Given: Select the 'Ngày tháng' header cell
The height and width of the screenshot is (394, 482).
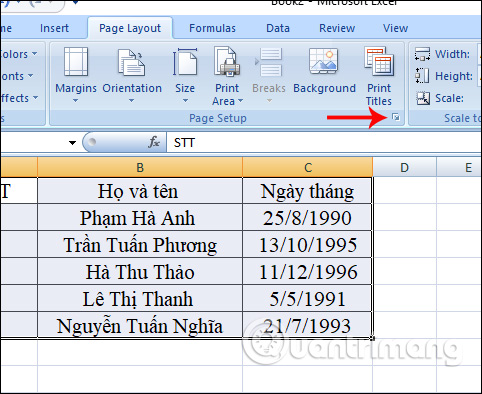Looking at the screenshot, I should 307,191.
